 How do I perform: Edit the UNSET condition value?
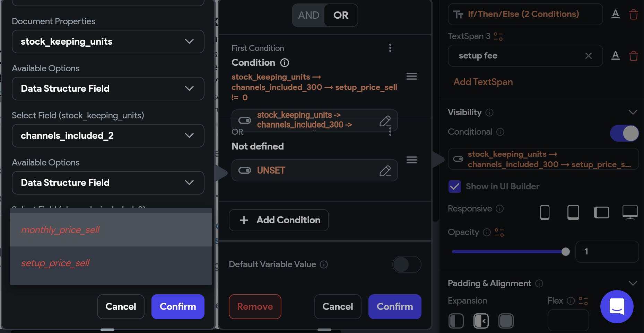[x=385, y=171]
